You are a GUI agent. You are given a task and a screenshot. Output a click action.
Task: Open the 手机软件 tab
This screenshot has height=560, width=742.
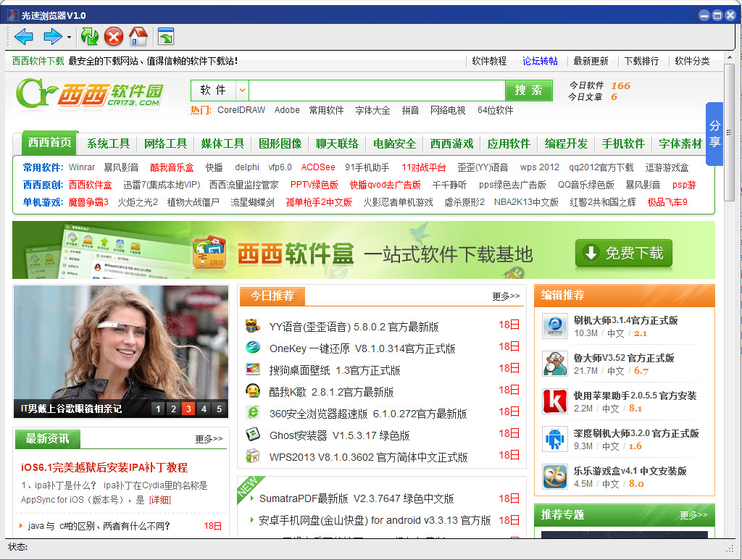623,143
